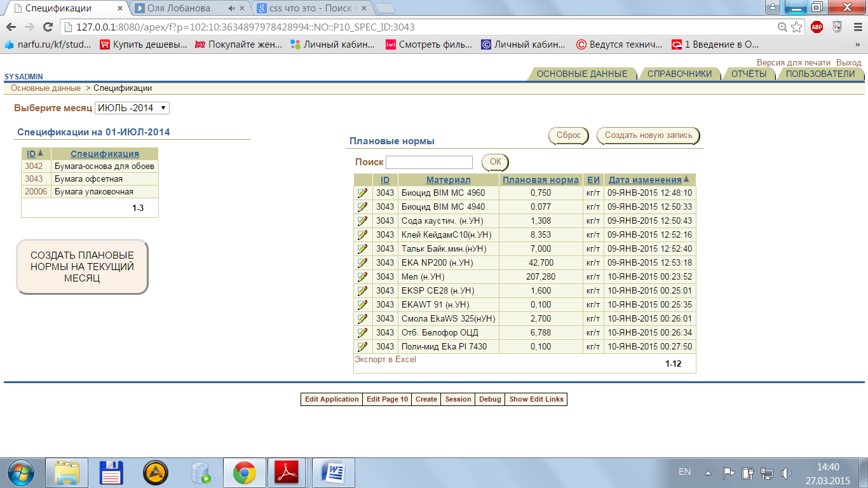The image size is (868, 488).
Task: Open the Версия для печати link
Action: coord(794,63)
